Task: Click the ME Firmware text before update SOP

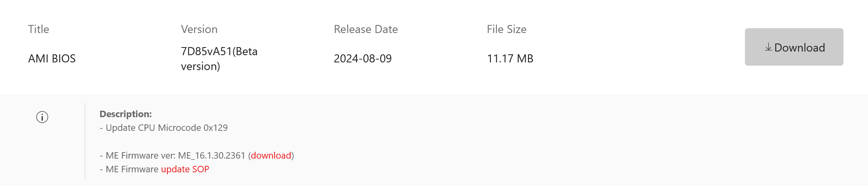Action: 132,169
